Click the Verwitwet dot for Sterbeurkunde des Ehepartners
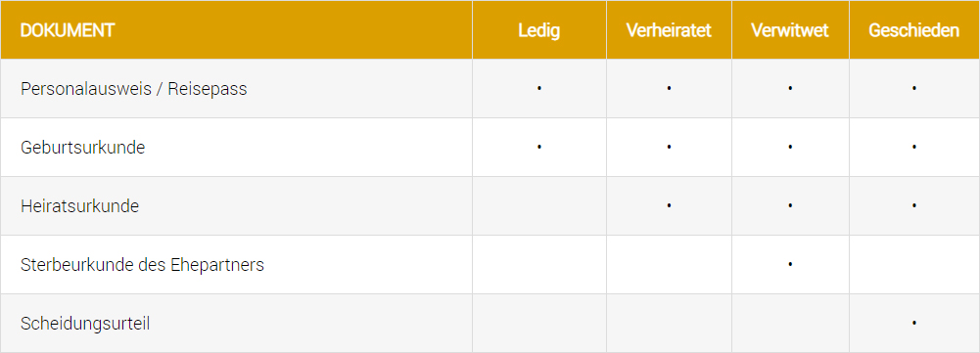The height and width of the screenshot is (353, 980). point(790,264)
